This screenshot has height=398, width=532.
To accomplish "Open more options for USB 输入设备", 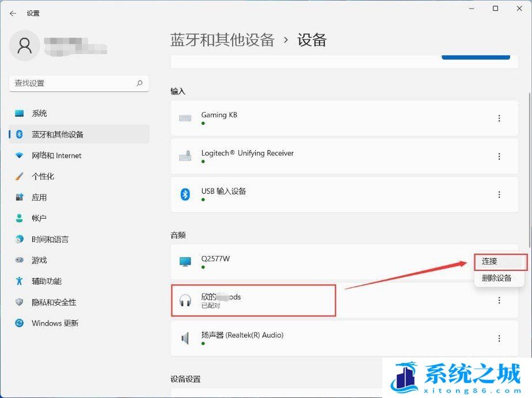I will pyautogui.click(x=499, y=195).
